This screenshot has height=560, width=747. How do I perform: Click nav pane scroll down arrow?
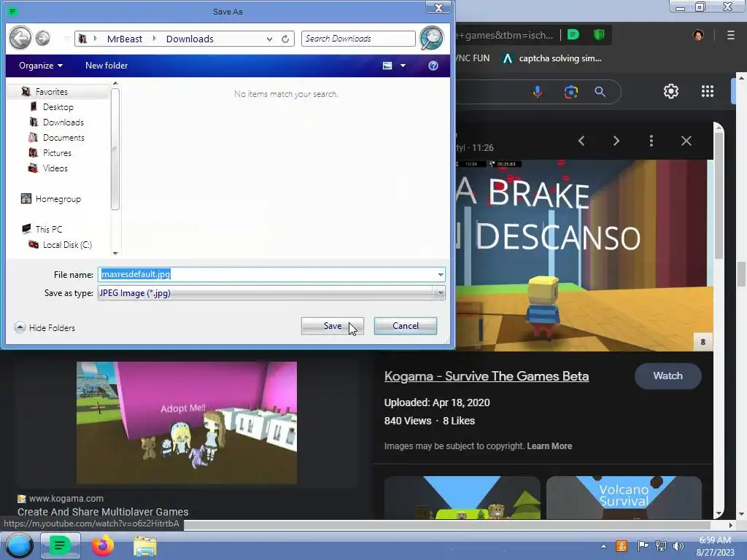tap(115, 253)
